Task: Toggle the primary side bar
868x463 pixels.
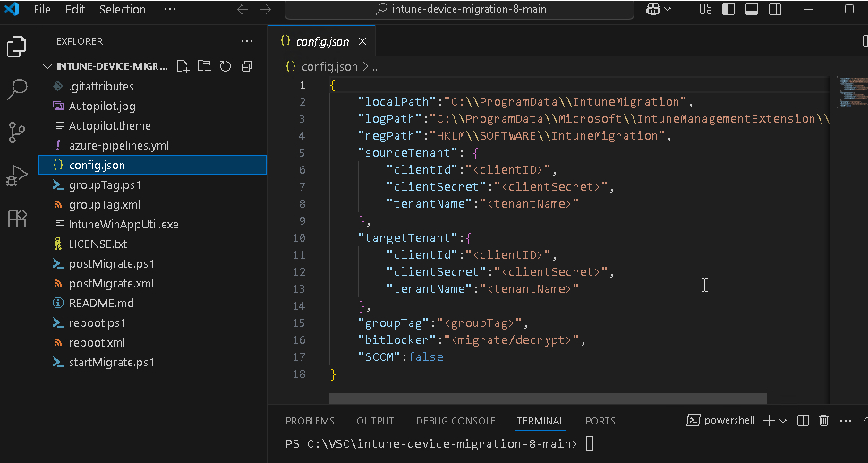Action: click(728, 9)
